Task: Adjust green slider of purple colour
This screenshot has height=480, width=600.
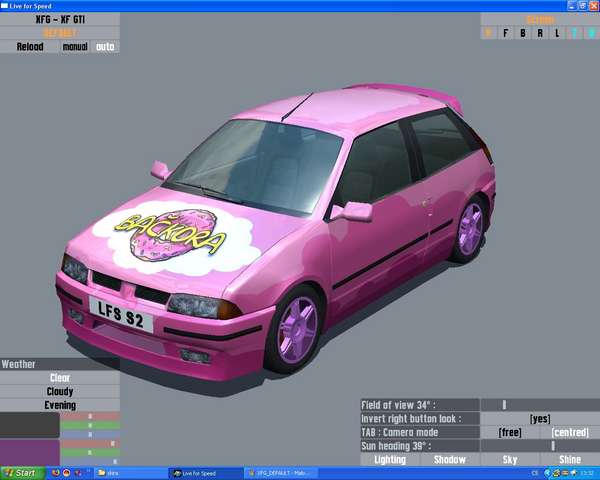Action: (90, 452)
